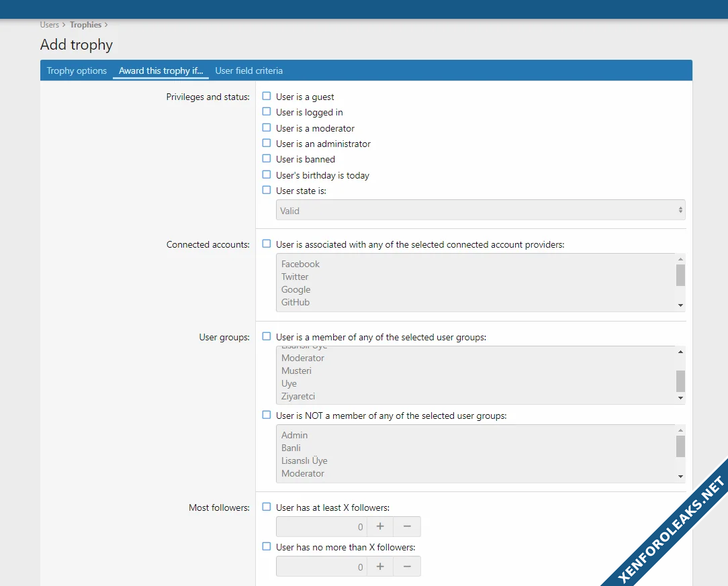Increase the minimum followers value with plus
Viewport: 728px width, 586px height.
pyautogui.click(x=380, y=527)
